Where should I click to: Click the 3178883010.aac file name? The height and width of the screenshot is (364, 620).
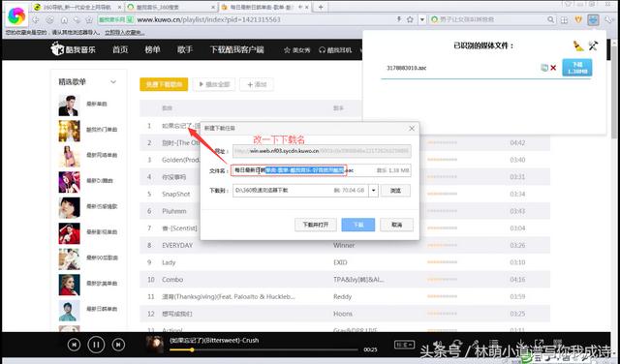click(407, 68)
